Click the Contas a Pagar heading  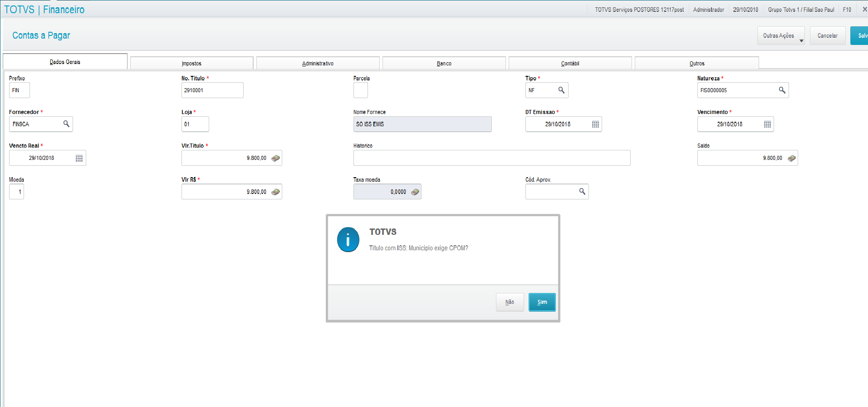41,35
